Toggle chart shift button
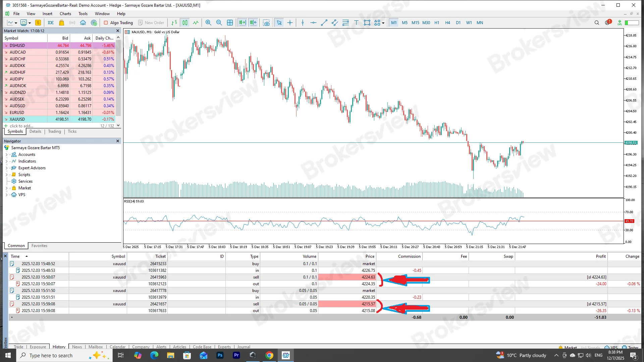 (253, 23)
